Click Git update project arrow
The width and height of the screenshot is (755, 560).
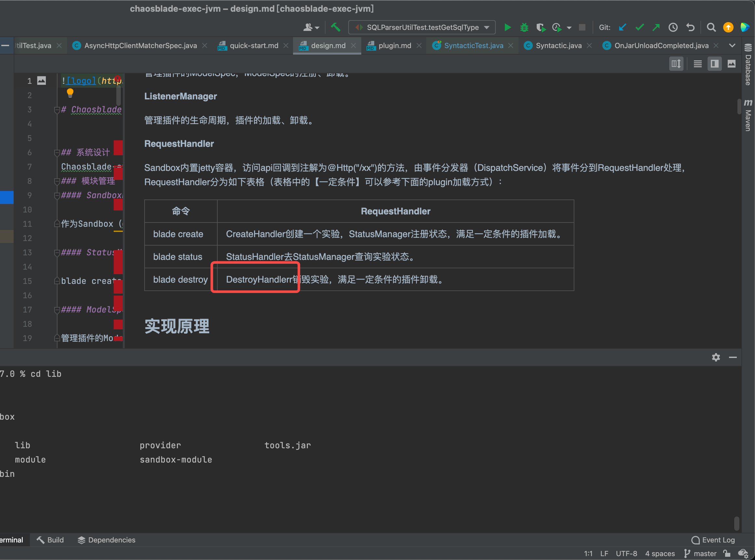[622, 28]
